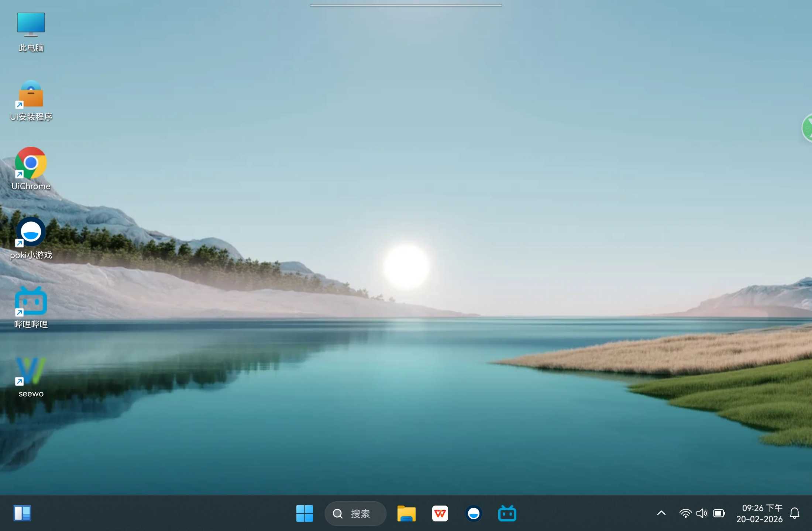Open the Wi-Fi network flyout
812x531 pixels.
(x=685, y=513)
